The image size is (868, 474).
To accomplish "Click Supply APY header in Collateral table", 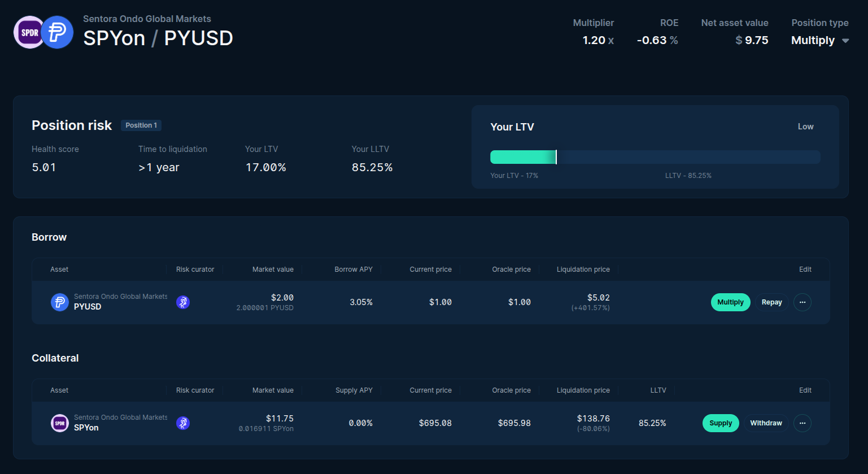I will pos(354,390).
